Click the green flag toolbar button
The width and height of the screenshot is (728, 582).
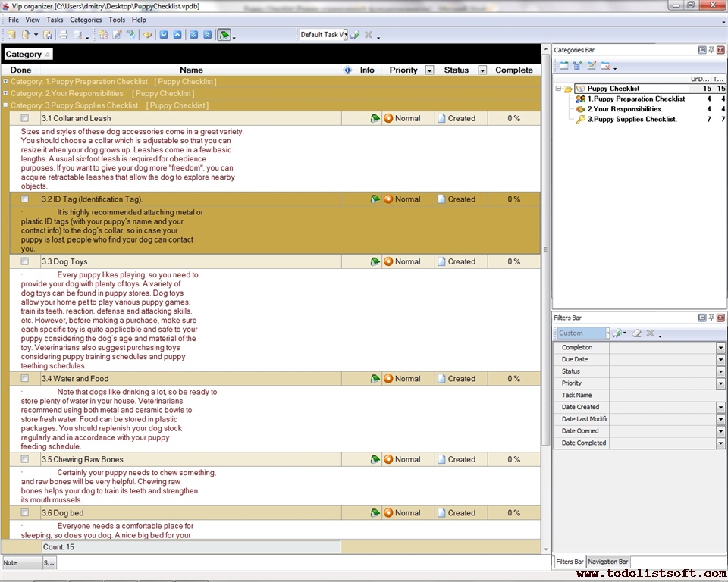224,35
